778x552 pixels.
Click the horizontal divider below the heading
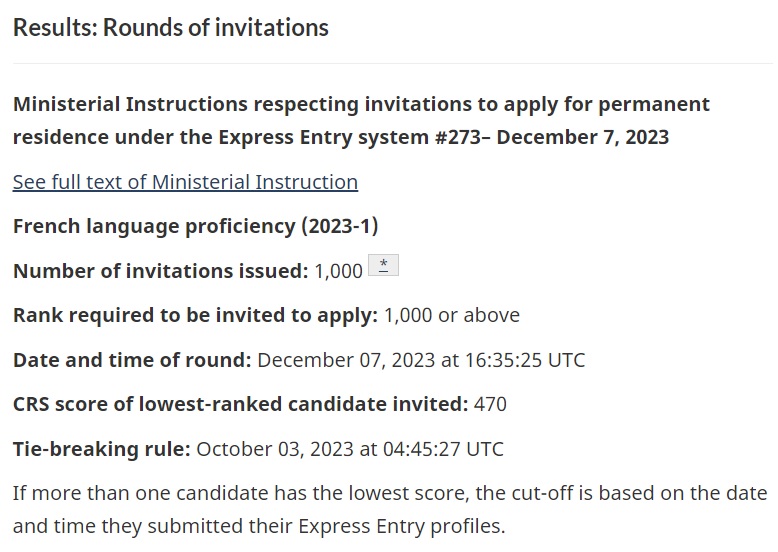pyautogui.click(x=393, y=63)
